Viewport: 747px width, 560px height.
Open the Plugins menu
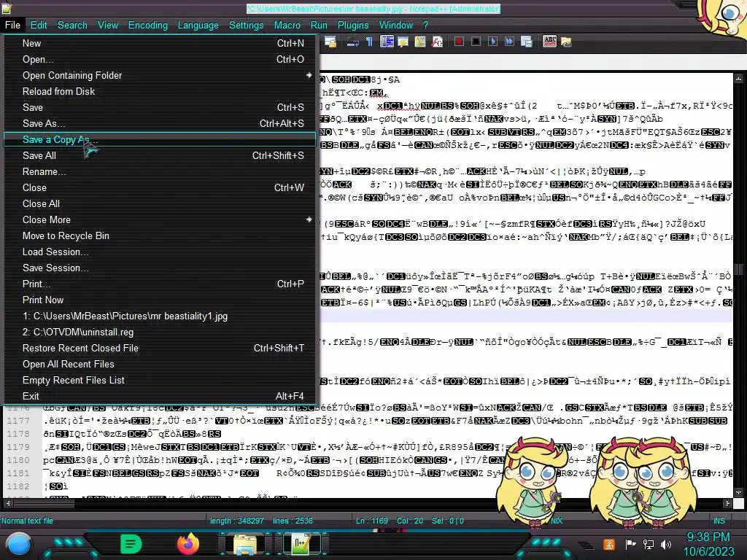pyautogui.click(x=353, y=26)
